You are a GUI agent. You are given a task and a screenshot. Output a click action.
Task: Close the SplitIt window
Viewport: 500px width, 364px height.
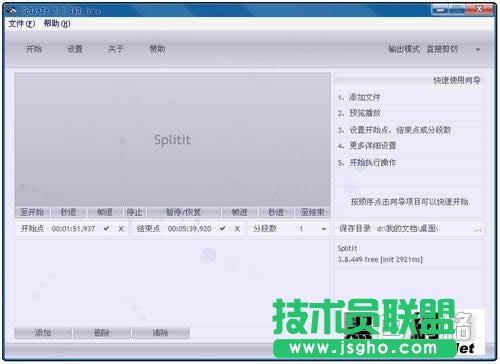tap(479, 9)
